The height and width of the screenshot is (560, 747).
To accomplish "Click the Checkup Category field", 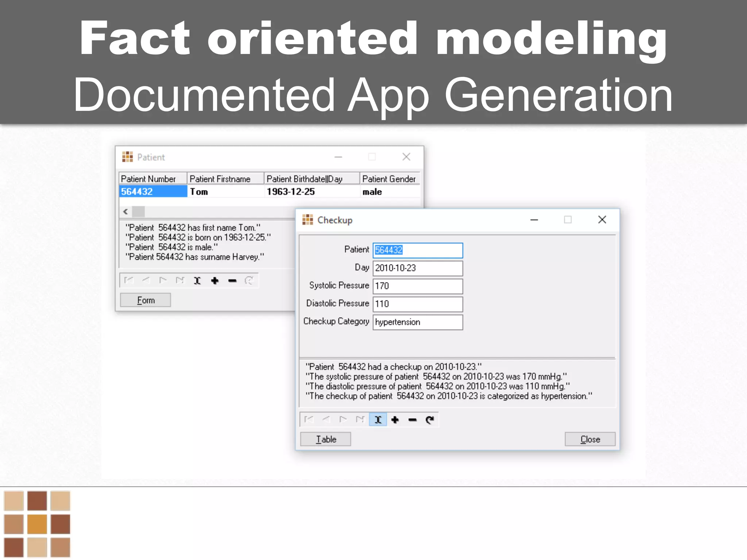I will point(418,322).
